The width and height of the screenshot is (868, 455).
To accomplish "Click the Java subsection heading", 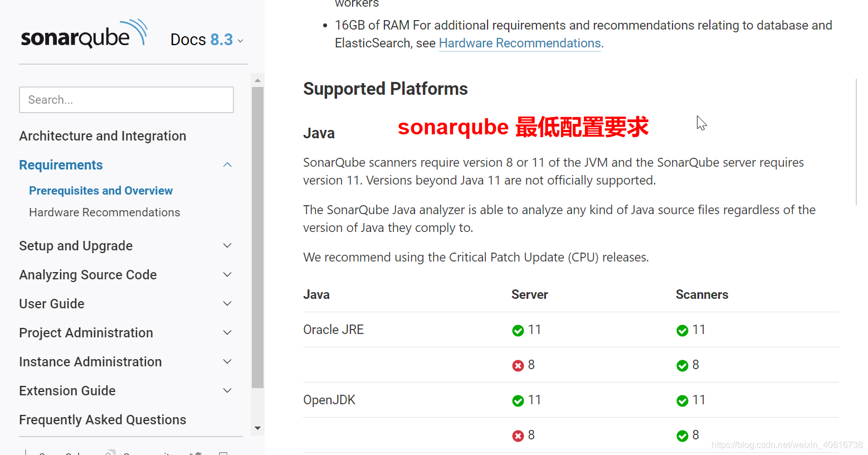I will [x=319, y=133].
